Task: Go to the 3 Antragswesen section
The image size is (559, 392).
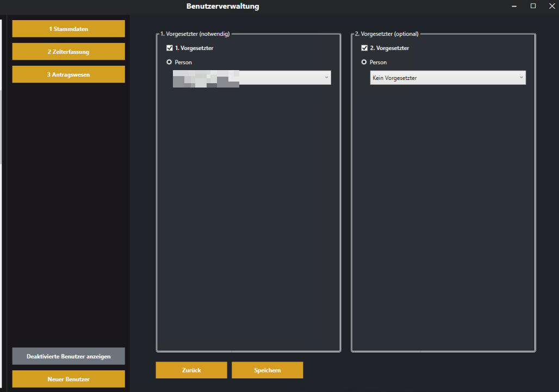Action: [x=69, y=74]
